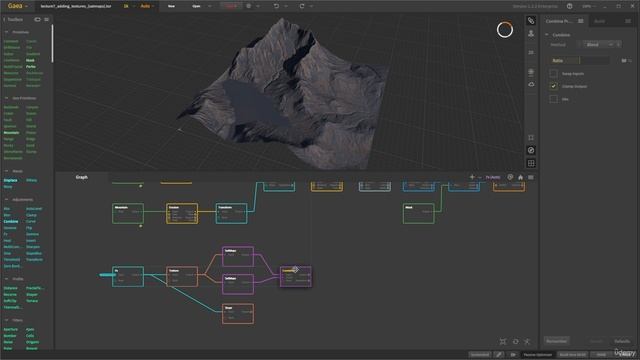Switch to the Build tab
Viewport: 640px width, 360px height.
(x=599, y=21)
